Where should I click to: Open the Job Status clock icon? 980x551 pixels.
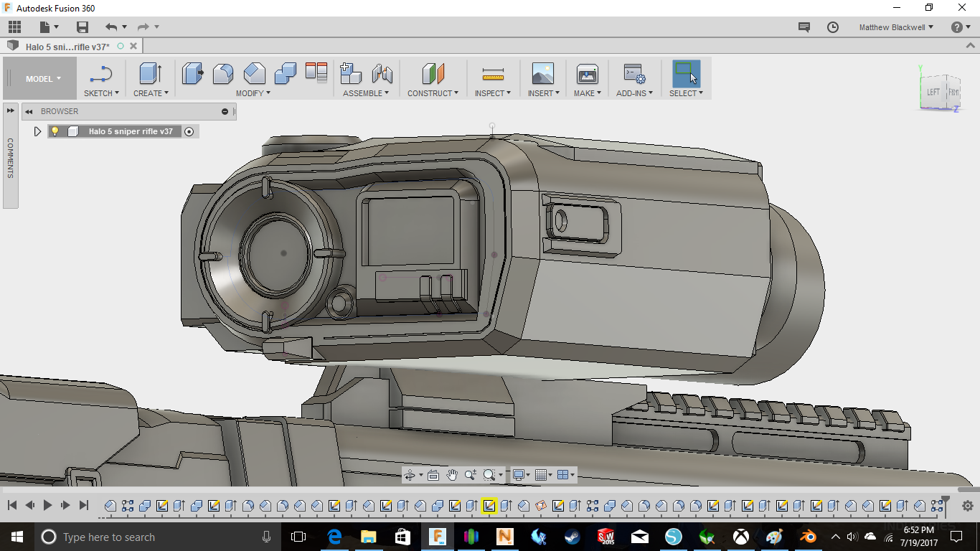833,27
